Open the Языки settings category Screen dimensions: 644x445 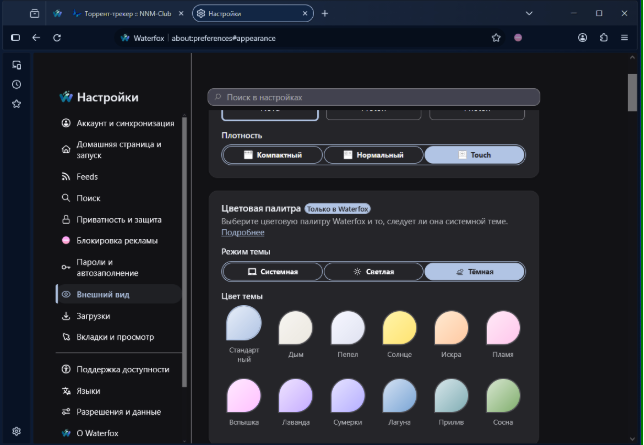[x=118, y=391]
